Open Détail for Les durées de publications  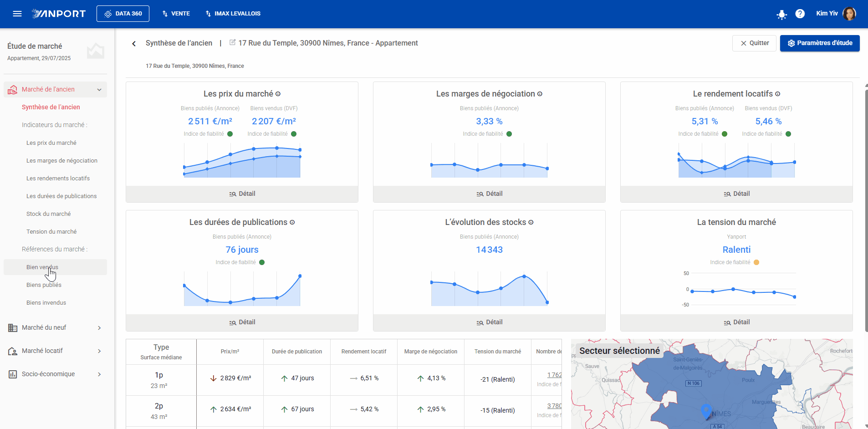(242, 322)
